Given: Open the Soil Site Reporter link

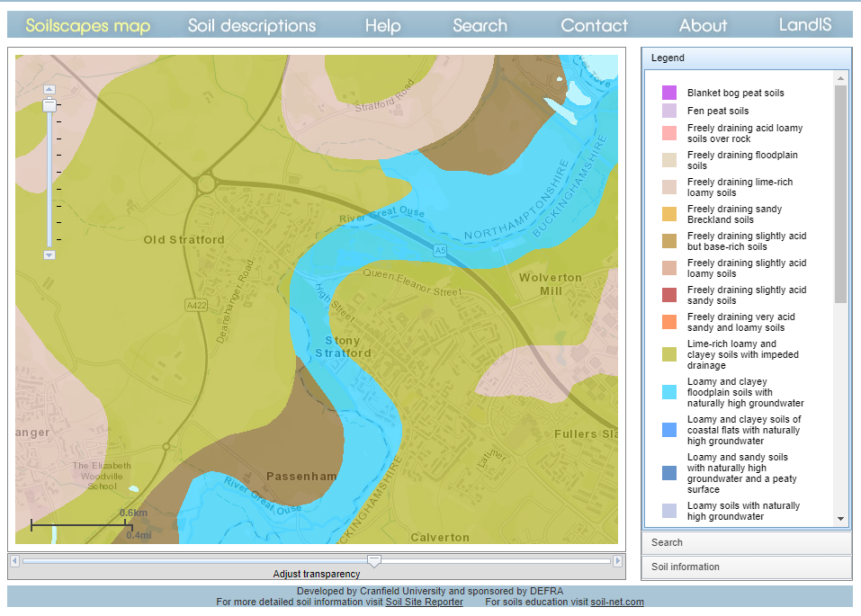Looking at the screenshot, I should click(x=424, y=603).
